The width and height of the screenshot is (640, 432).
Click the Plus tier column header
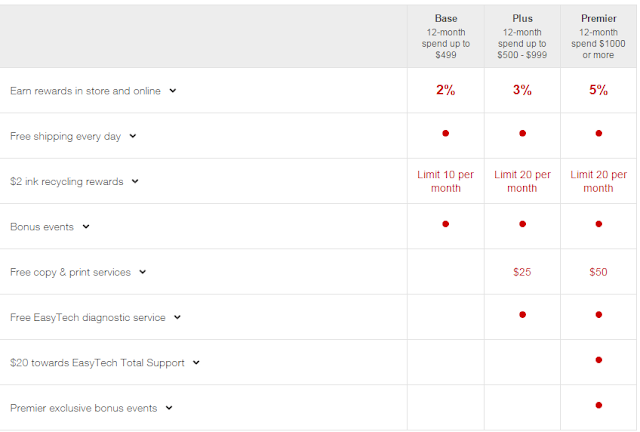(521, 18)
